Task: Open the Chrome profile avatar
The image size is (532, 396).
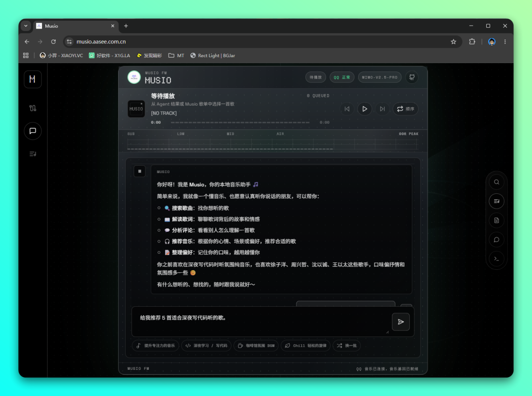Action: point(492,41)
